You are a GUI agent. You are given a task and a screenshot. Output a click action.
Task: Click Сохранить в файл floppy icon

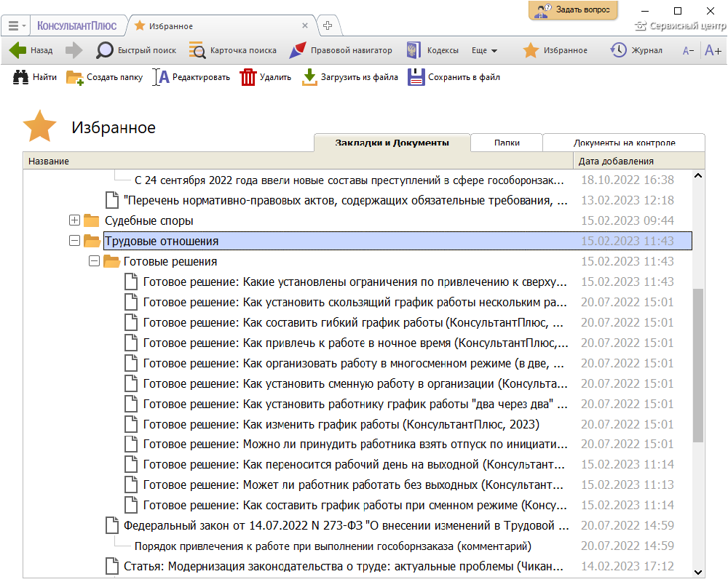pos(416,77)
